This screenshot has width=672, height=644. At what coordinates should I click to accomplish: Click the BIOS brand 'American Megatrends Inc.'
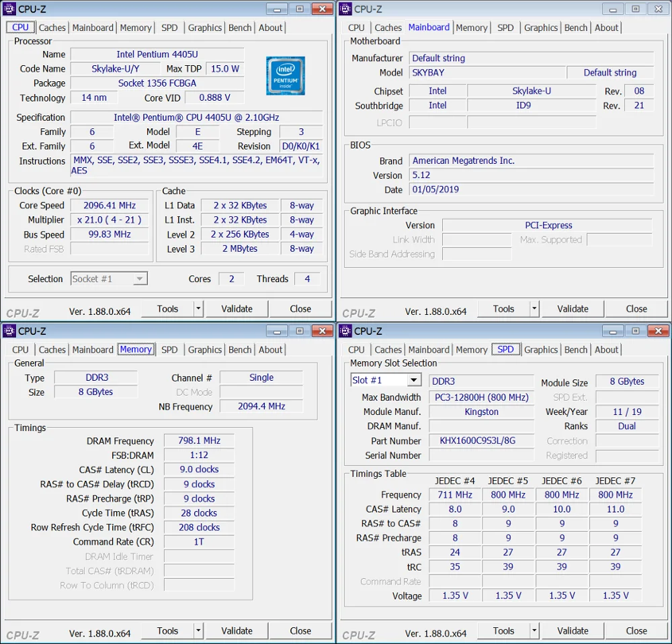tap(532, 160)
